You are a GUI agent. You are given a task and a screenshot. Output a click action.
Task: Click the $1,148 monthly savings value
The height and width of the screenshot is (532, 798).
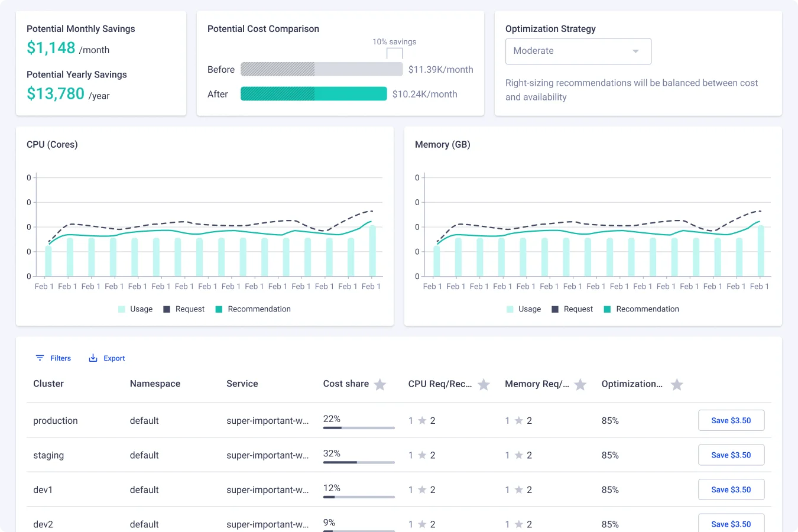51,48
